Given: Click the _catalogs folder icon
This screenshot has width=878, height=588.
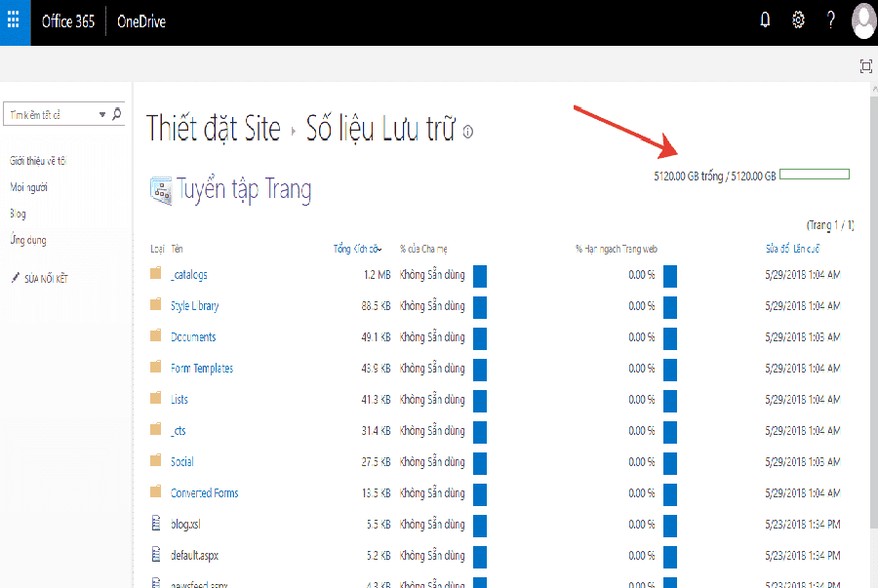Looking at the screenshot, I should [155, 275].
